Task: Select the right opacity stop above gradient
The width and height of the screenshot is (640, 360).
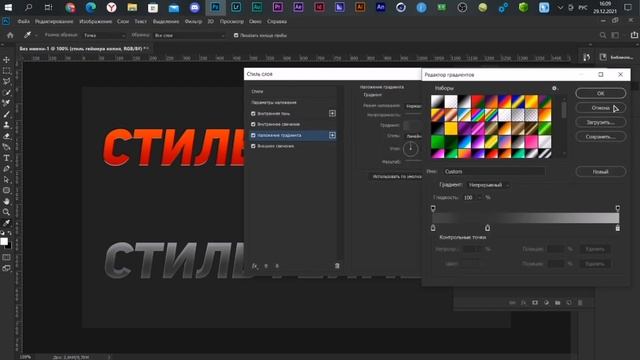Action: [x=618, y=209]
